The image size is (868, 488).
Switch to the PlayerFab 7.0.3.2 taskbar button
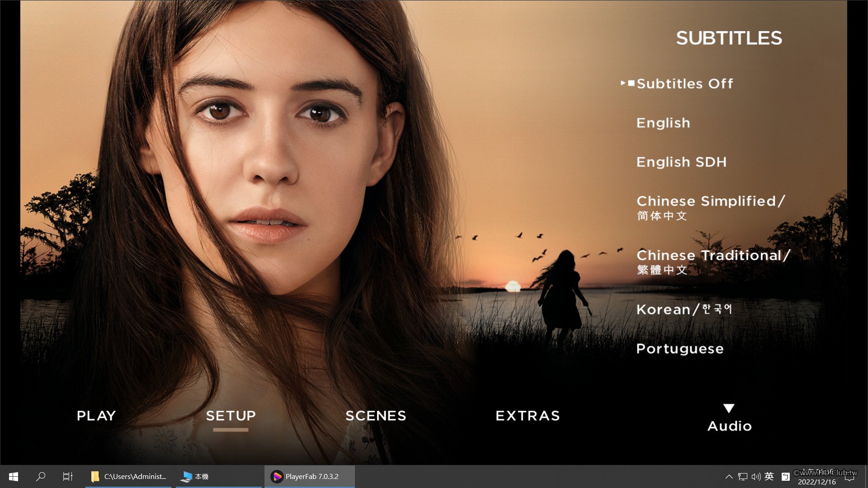tap(309, 476)
